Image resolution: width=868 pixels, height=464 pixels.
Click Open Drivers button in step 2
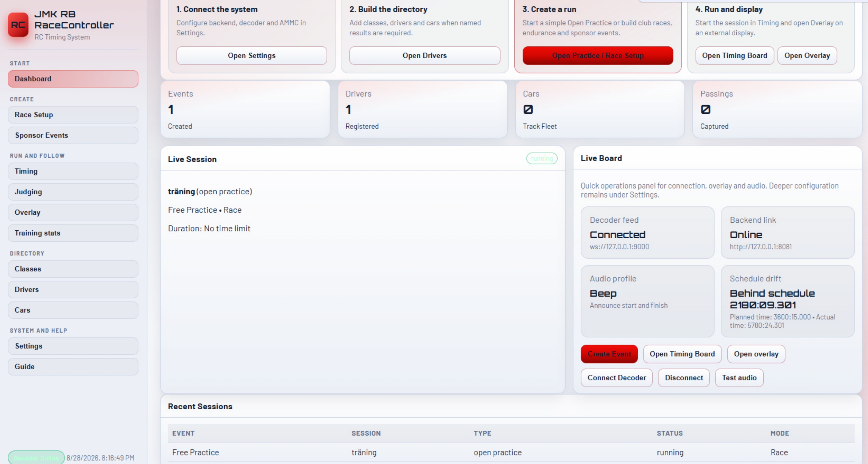[425, 55]
